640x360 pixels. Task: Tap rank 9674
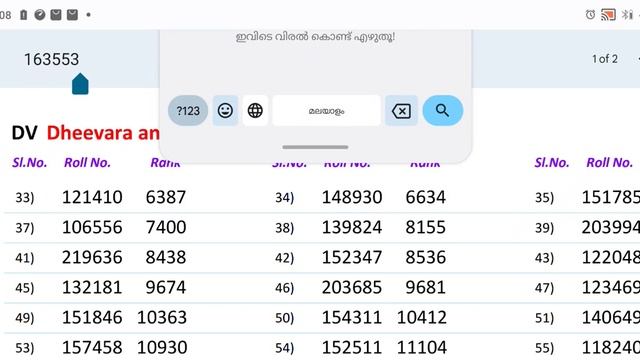tap(166, 287)
